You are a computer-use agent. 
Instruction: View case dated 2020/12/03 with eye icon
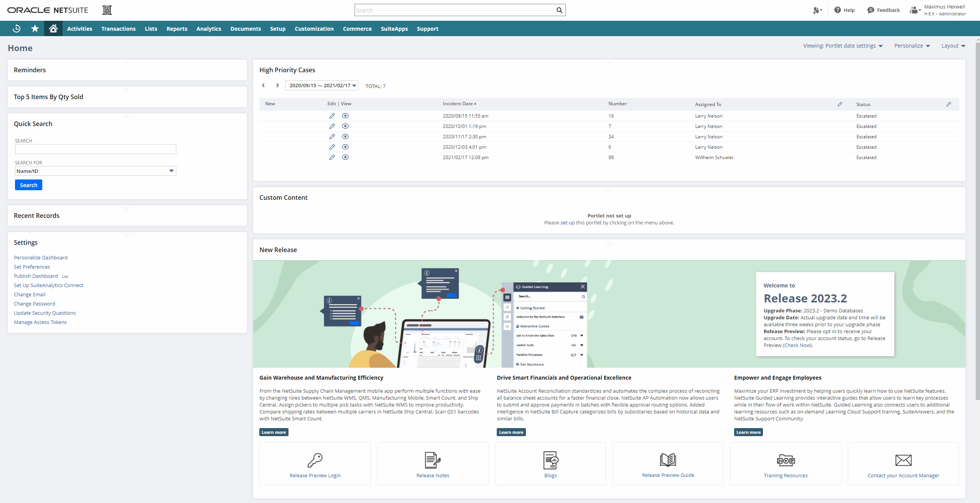tap(345, 147)
